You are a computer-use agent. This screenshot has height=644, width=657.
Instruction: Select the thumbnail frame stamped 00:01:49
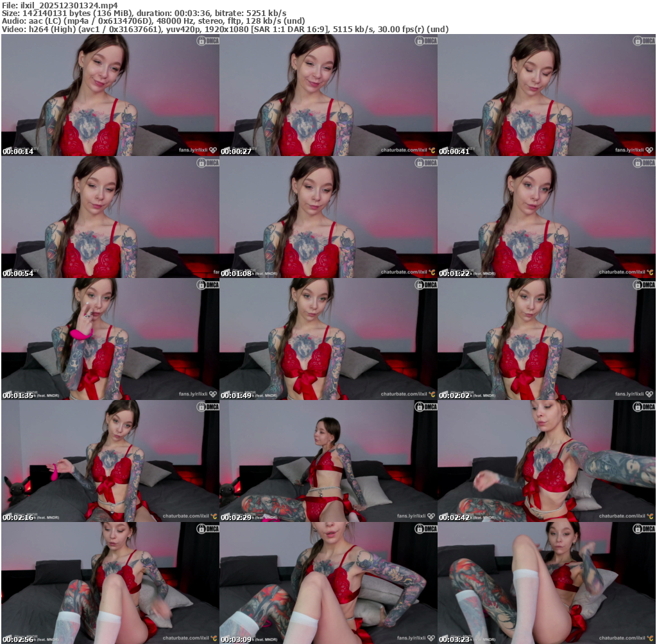point(328,339)
